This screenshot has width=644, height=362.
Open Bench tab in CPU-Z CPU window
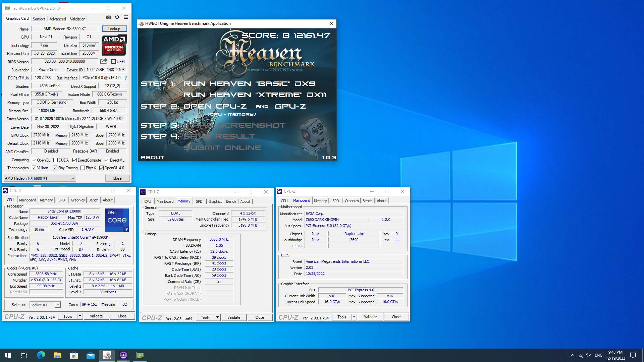click(x=93, y=200)
